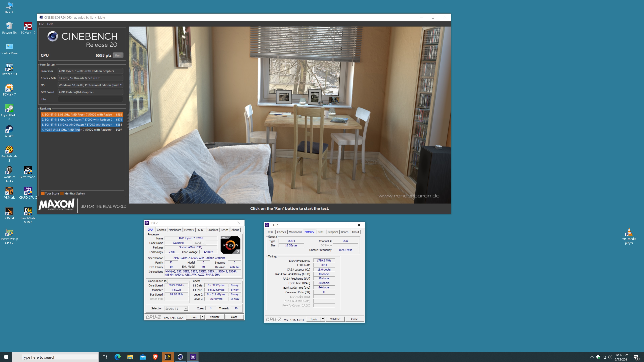Viewport: 644px width, 362px height.
Task: Switch to Caches tab in right CPU-Z window
Action: tap(282, 232)
